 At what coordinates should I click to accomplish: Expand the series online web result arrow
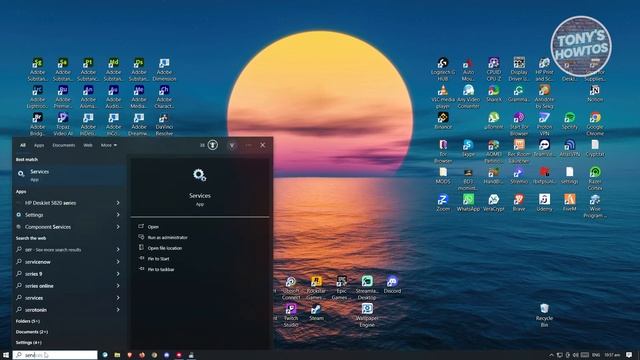pyautogui.click(x=118, y=286)
